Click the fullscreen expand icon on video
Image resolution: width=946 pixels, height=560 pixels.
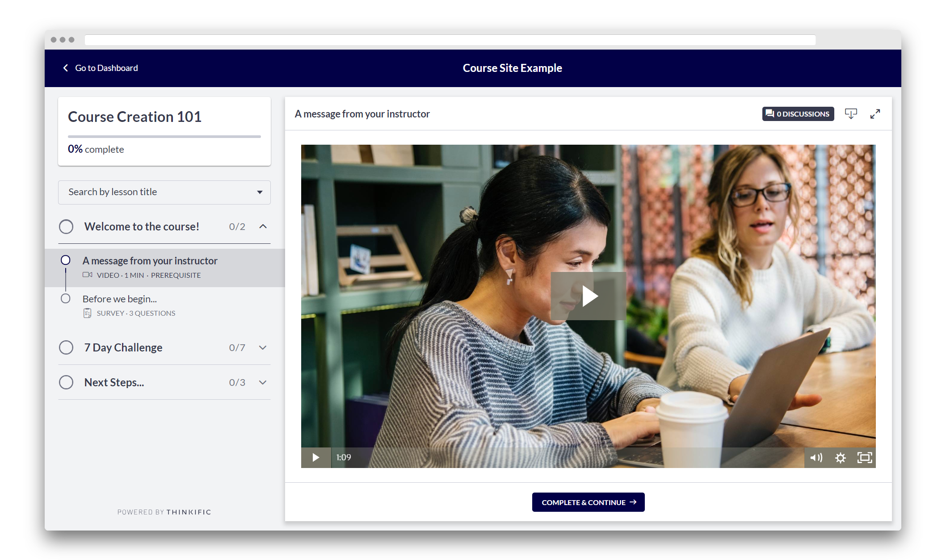[865, 457]
